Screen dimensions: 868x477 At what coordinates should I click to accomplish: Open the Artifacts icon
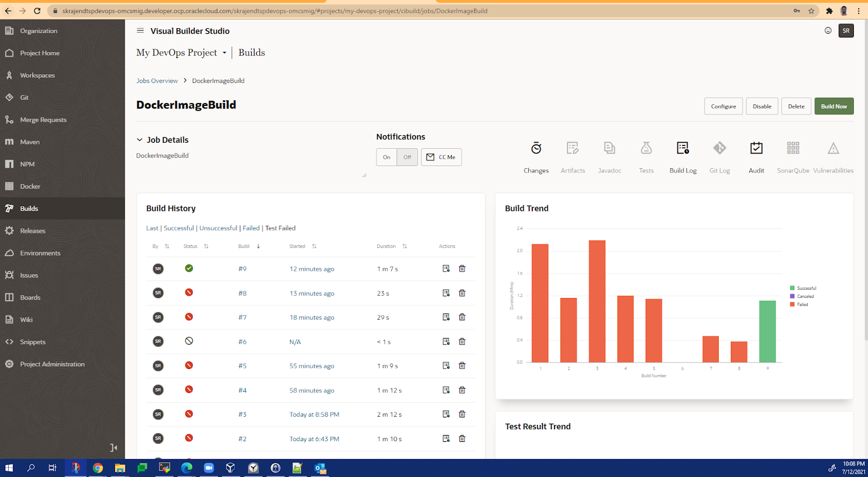coord(573,148)
